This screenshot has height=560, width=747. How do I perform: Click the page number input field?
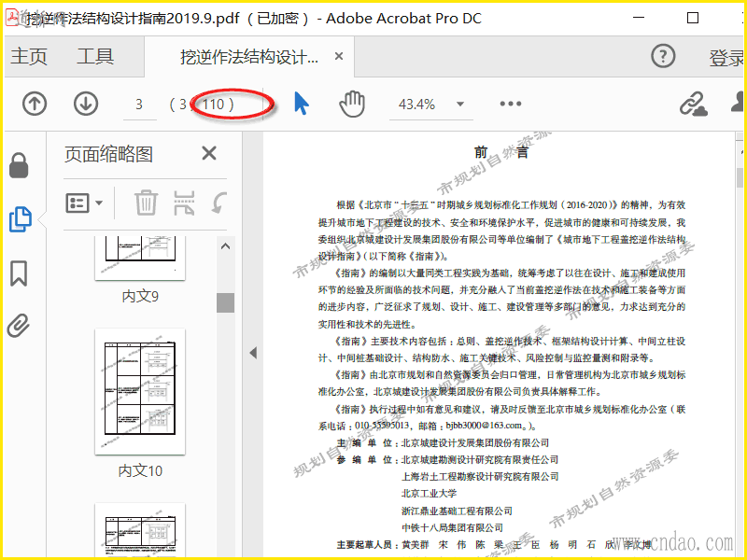point(139,105)
